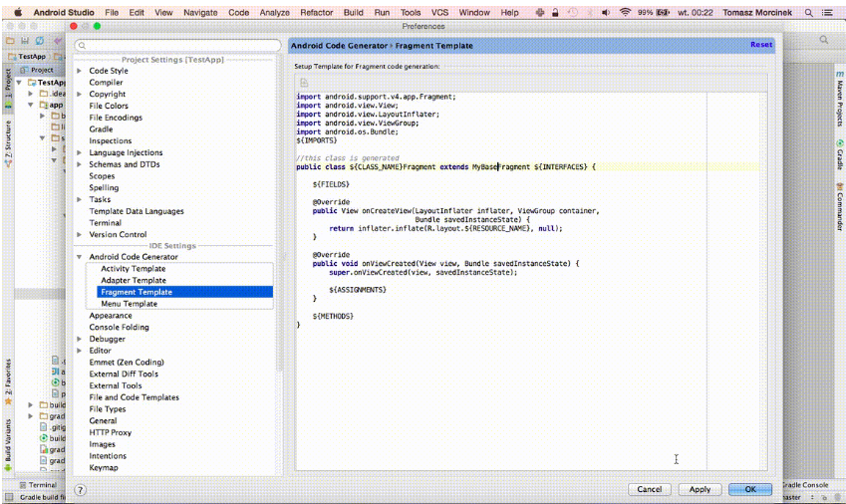Open Gradle project settings

coord(101,129)
